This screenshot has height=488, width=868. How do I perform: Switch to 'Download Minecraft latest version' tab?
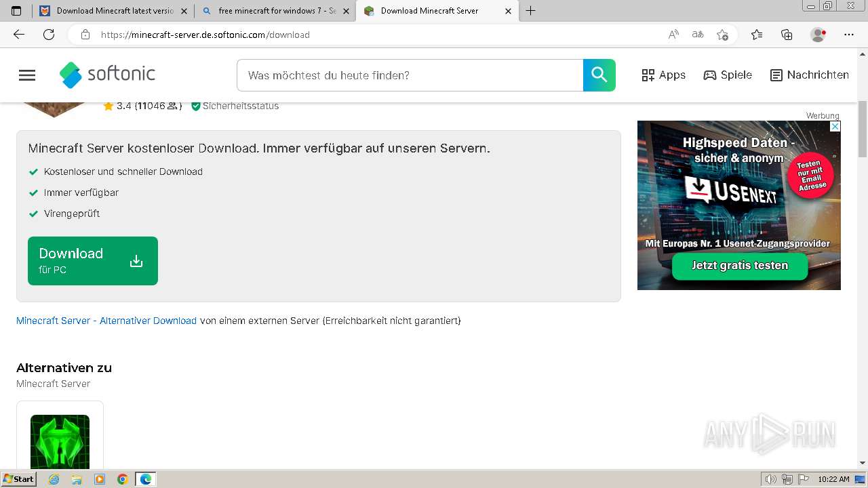click(112, 11)
